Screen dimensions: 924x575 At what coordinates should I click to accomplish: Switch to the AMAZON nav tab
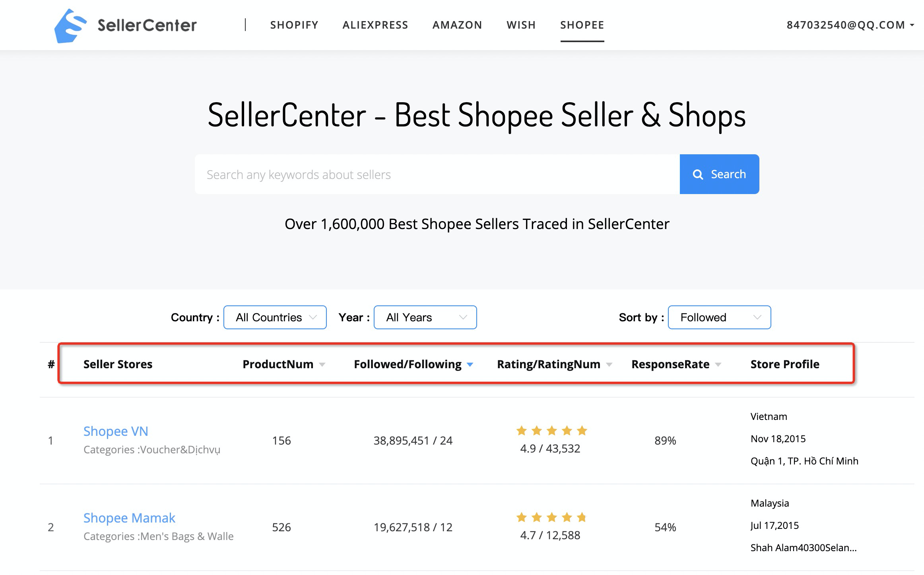click(x=457, y=25)
